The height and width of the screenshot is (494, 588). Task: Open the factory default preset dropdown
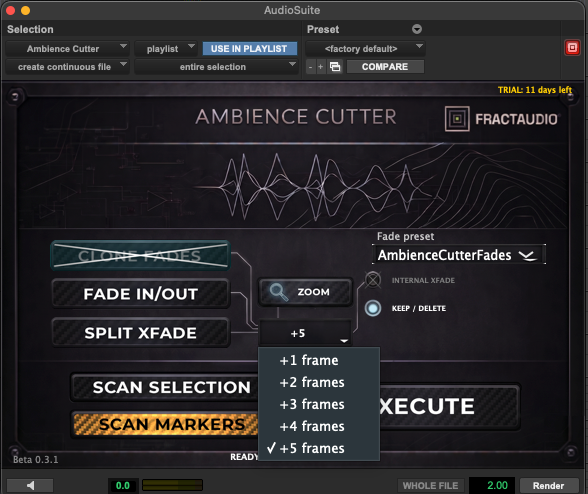pyautogui.click(x=365, y=49)
